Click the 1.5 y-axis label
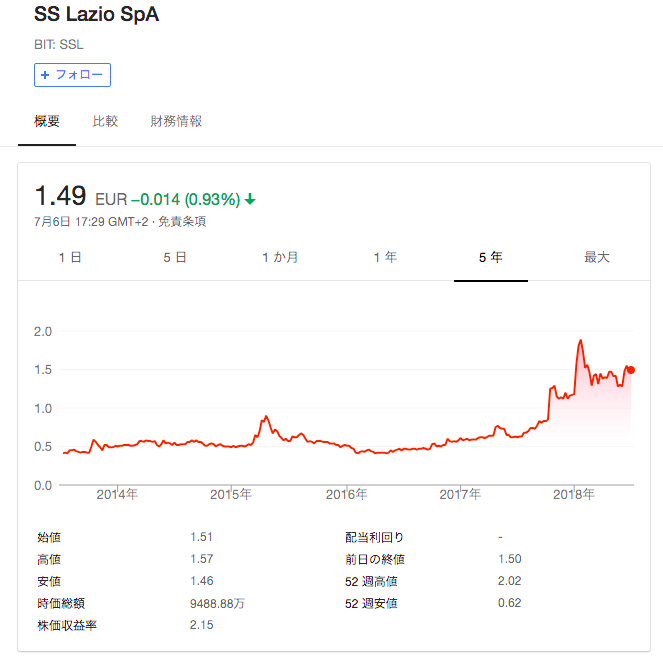 coord(43,370)
